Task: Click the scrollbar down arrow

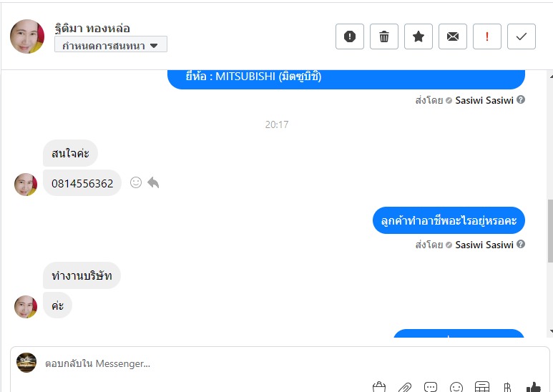Action: pos(551,331)
